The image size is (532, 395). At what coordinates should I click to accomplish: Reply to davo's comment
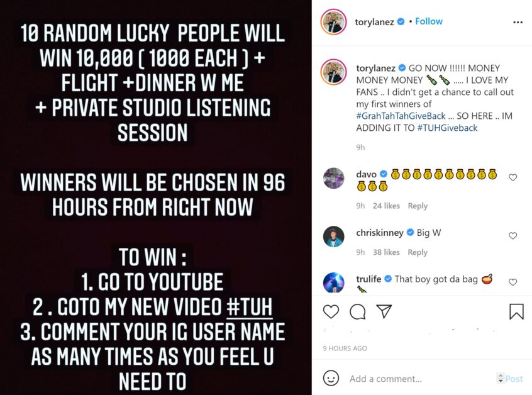tap(418, 206)
